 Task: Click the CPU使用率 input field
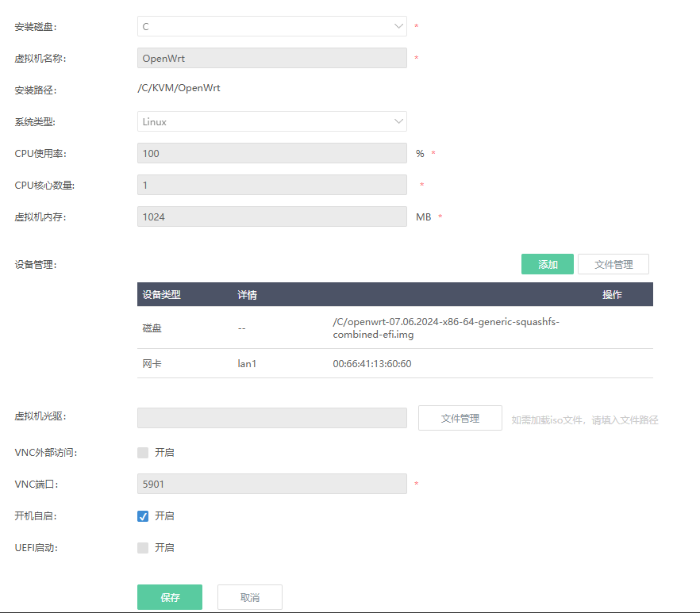271,153
